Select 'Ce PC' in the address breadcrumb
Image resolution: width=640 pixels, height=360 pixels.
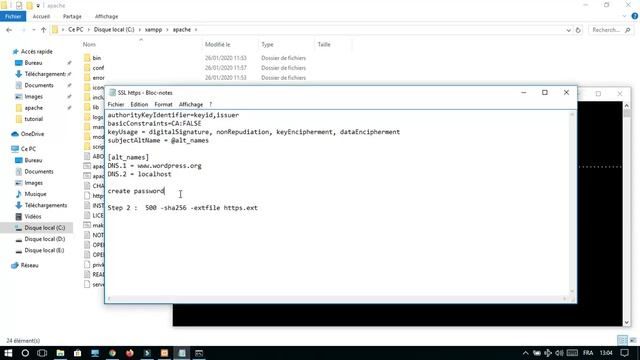tap(76, 30)
